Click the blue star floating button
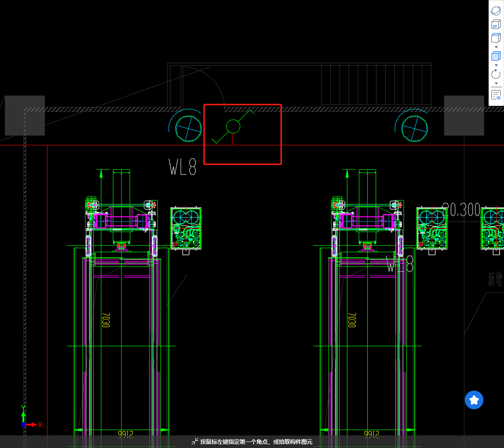The image size is (504, 448). click(474, 400)
